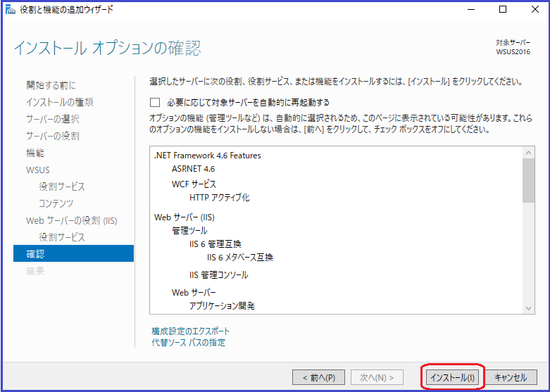This screenshot has width=550, height=392.
Task: Close the wizard window
Action: 535,9
